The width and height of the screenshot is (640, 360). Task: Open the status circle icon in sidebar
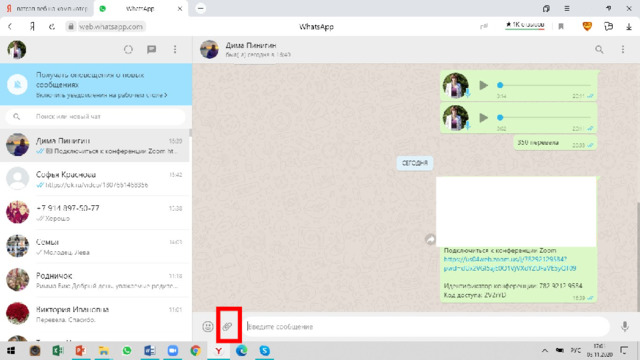[128, 49]
